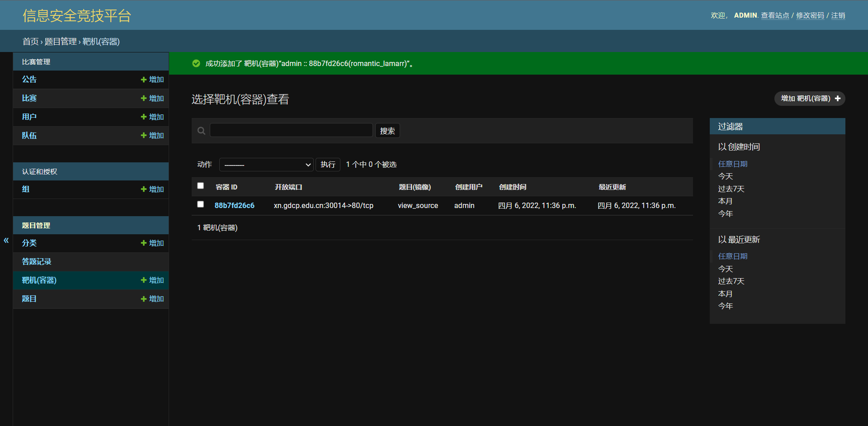Click the '1 靶机(容器)' count text
The width and height of the screenshot is (868, 426).
[217, 228]
